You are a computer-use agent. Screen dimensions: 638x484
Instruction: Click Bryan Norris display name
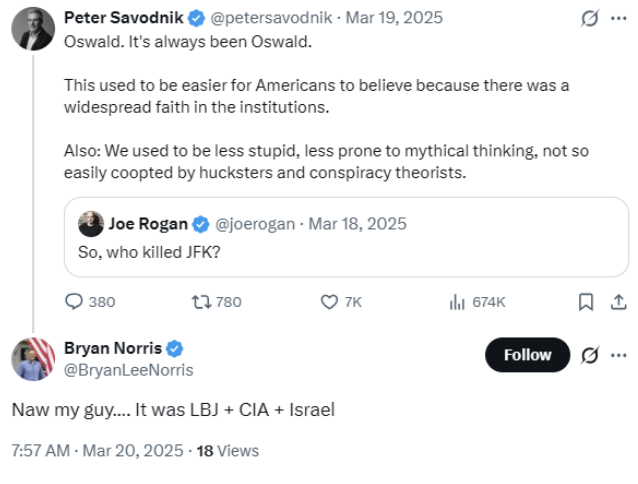tap(113, 349)
